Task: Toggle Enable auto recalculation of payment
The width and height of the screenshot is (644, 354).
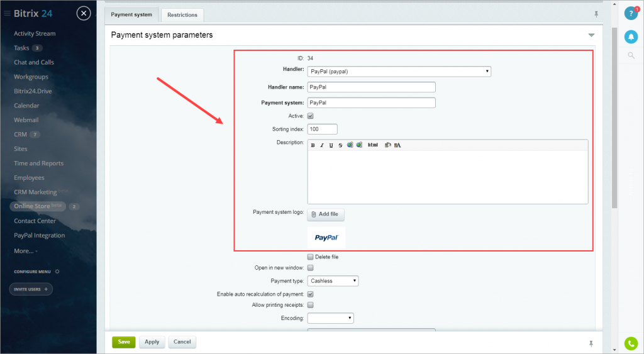Action: 311,294
